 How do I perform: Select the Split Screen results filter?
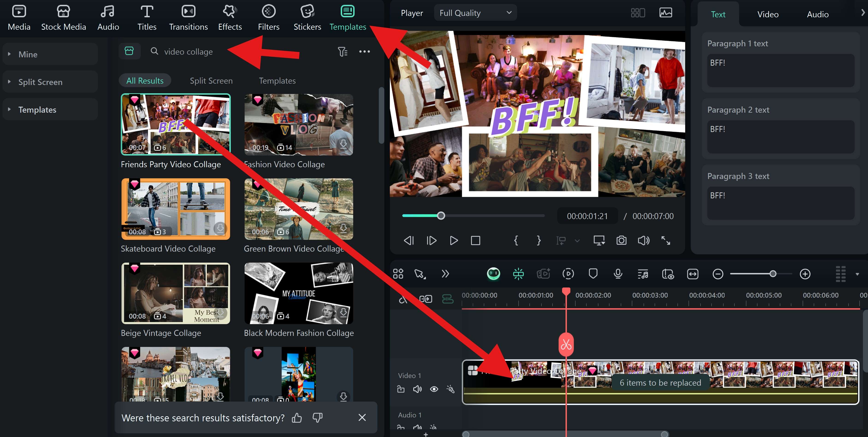(211, 80)
